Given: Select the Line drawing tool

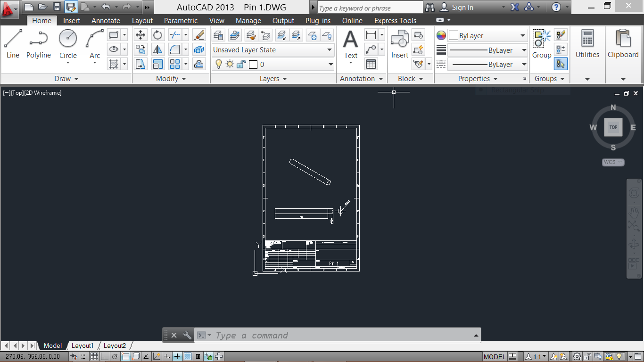Looking at the screenshot, I should coord(13,44).
